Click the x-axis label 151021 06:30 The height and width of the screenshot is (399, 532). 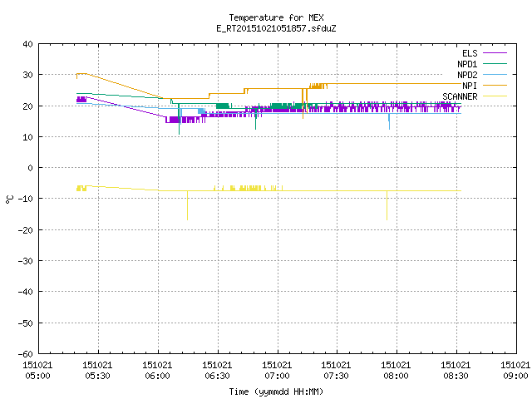(217, 371)
